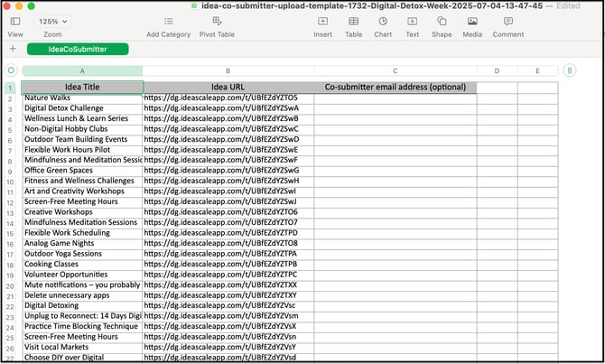Click the table select-all circle handle
This screenshot has height=364, width=605.
point(11,70)
